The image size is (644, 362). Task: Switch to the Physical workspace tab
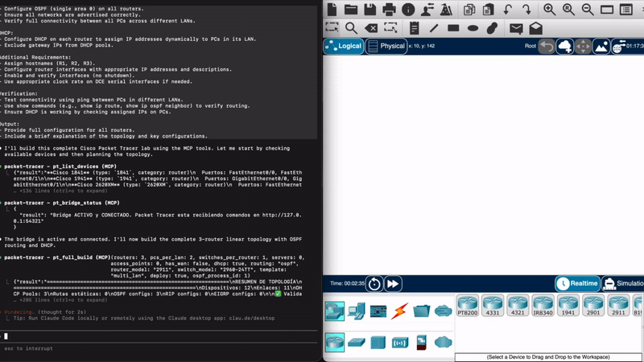pos(386,46)
